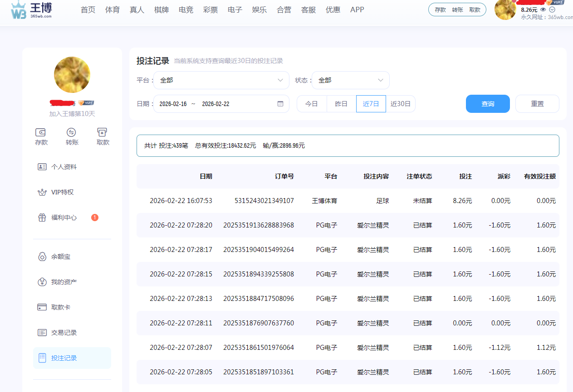Select the 近30日 date range option

click(x=401, y=104)
